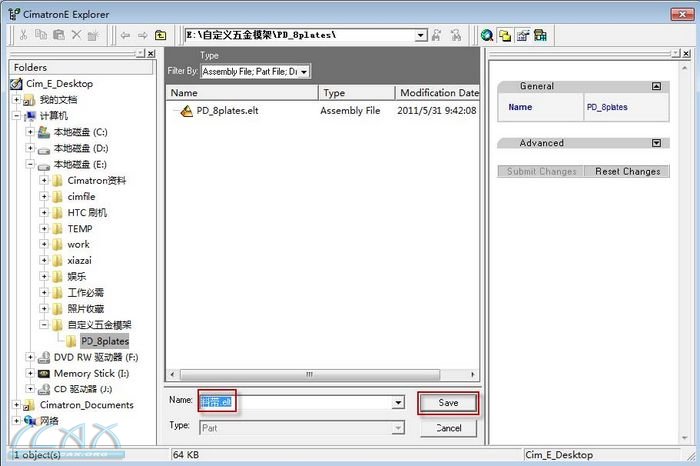The height and width of the screenshot is (466, 700).
Task: Click the first icon right of path box
Action: pos(437,35)
